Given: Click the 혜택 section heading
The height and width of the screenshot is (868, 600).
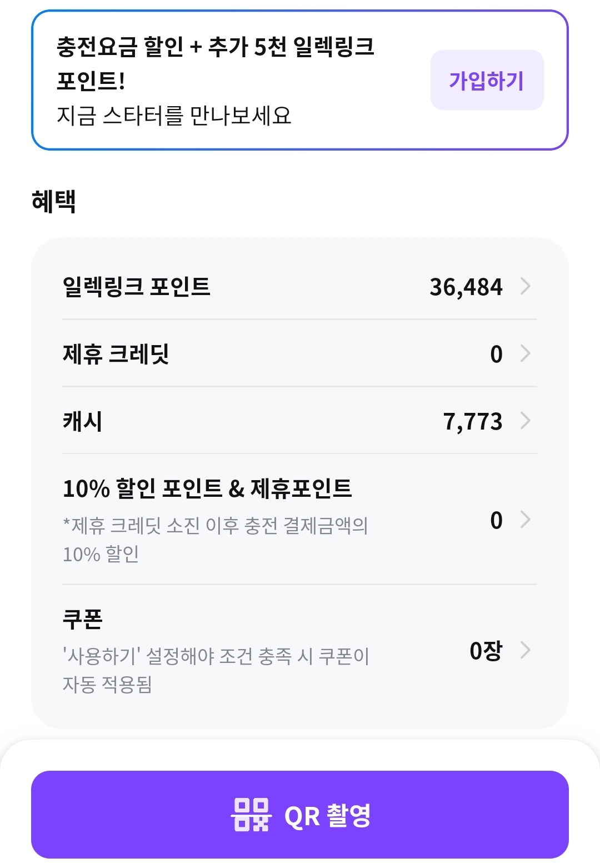Looking at the screenshot, I should [54, 201].
